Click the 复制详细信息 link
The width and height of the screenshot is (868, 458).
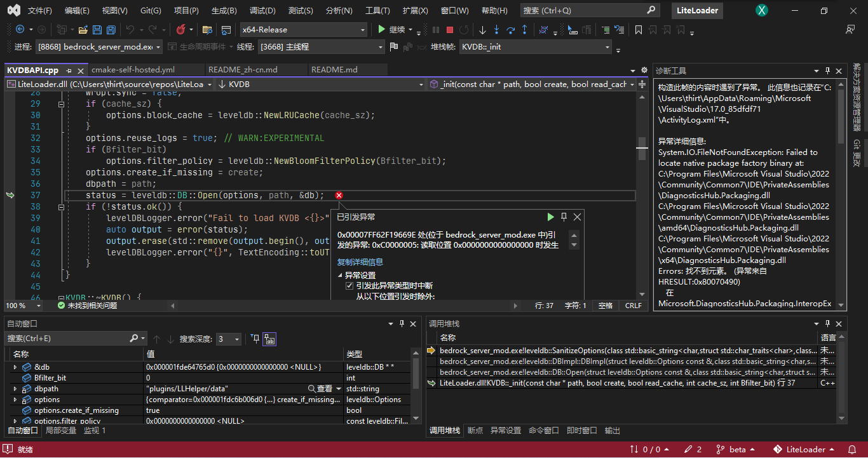360,262
